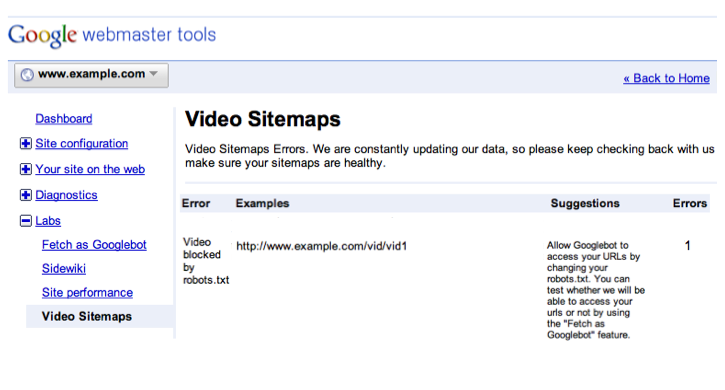This screenshot has width=725, height=390.
Task: Open Your site on the web link
Action: 90,169
